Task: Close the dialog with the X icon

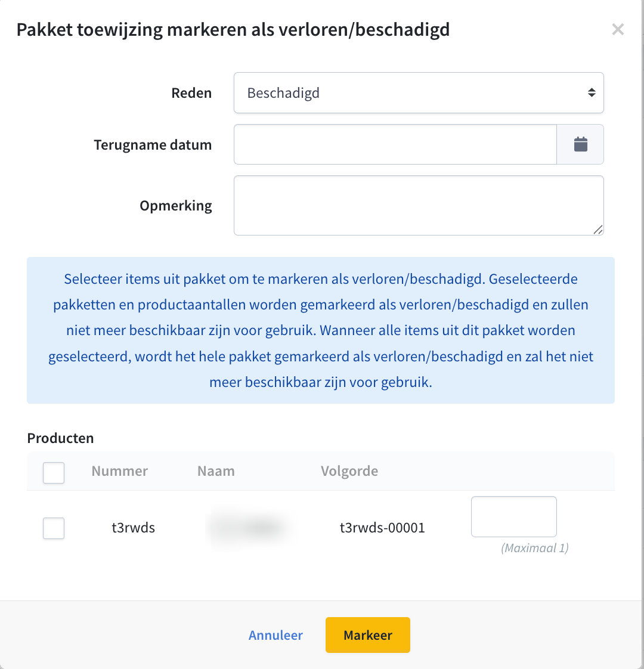Action: [618, 29]
